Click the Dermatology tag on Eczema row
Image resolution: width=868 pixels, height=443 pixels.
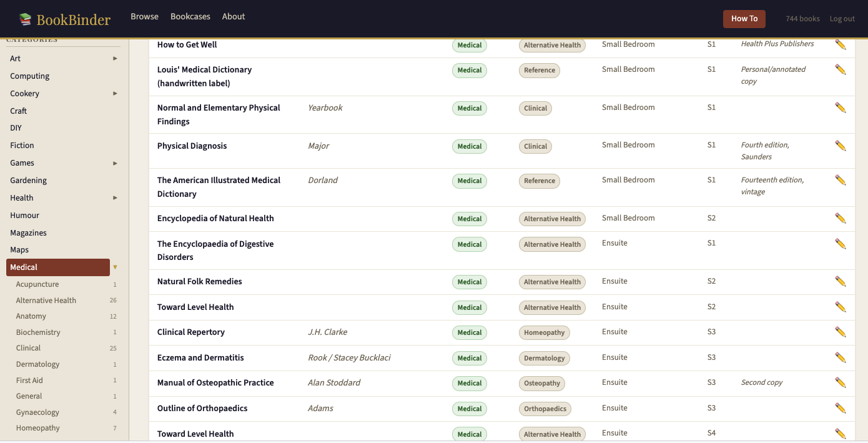(545, 358)
